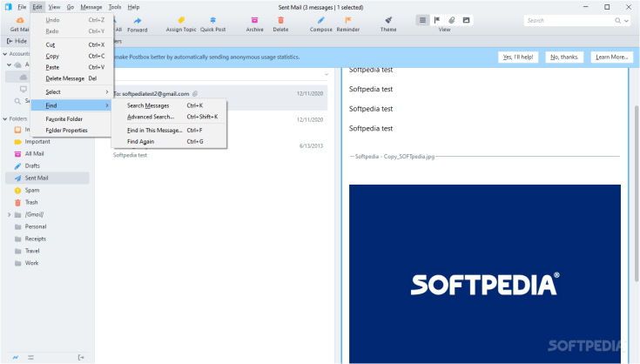Choose Advanced Search... in submenu
This screenshot has width=640, height=364.
click(x=170, y=117)
